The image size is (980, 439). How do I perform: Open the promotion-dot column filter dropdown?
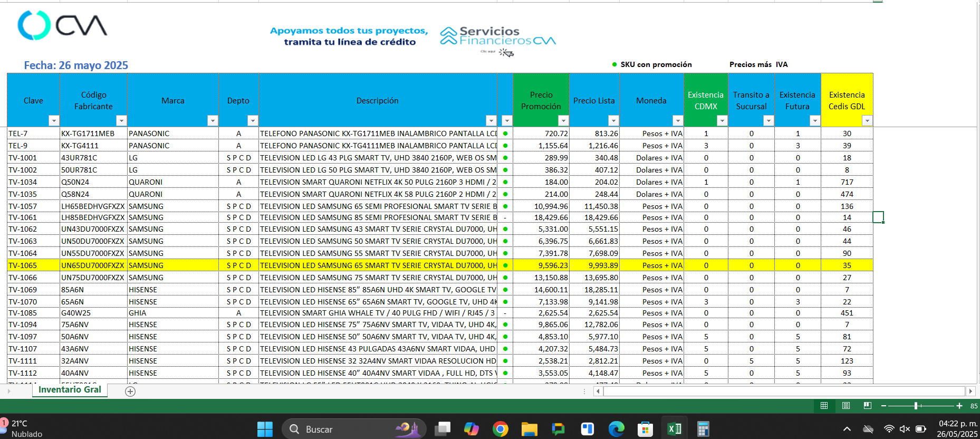(x=507, y=121)
